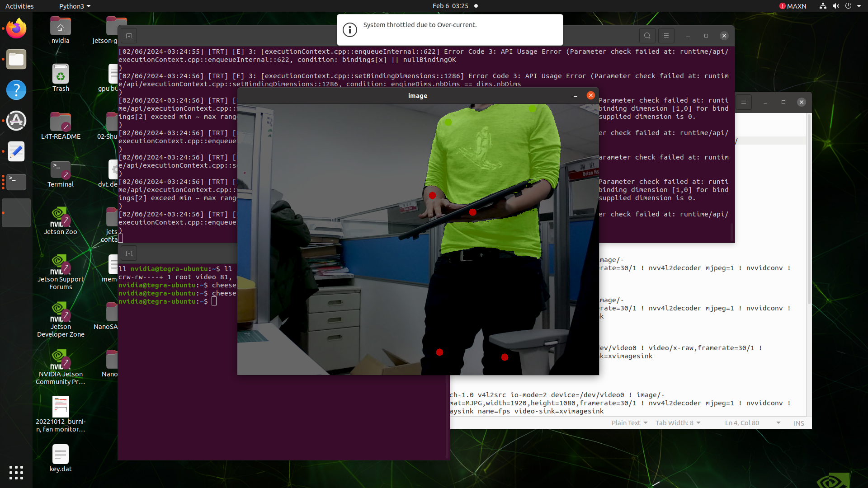Image resolution: width=868 pixels, height=488 pixels.
Task: Open the Files manager dock icon
Action: (x=16, y=60)
